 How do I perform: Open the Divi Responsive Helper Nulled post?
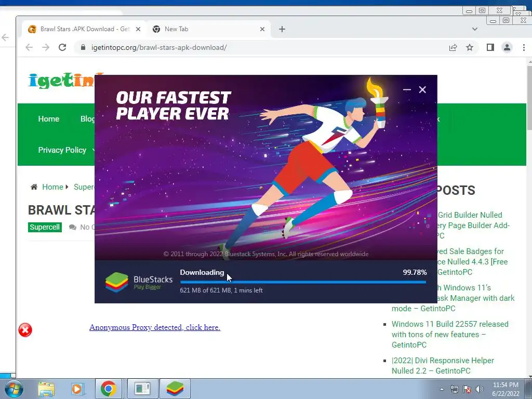pyautogui.click(x=443, y=365)
